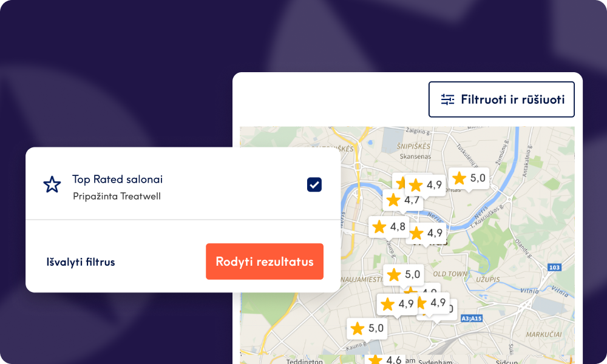The width and height of the screenshot is (607, 364).
Task: Click the 5,0 marker near Kauno g.
Action: (x=367, y=328)
